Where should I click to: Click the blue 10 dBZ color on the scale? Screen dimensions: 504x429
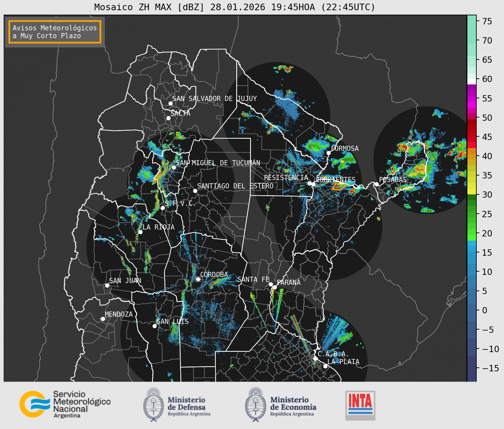point(472,272)
